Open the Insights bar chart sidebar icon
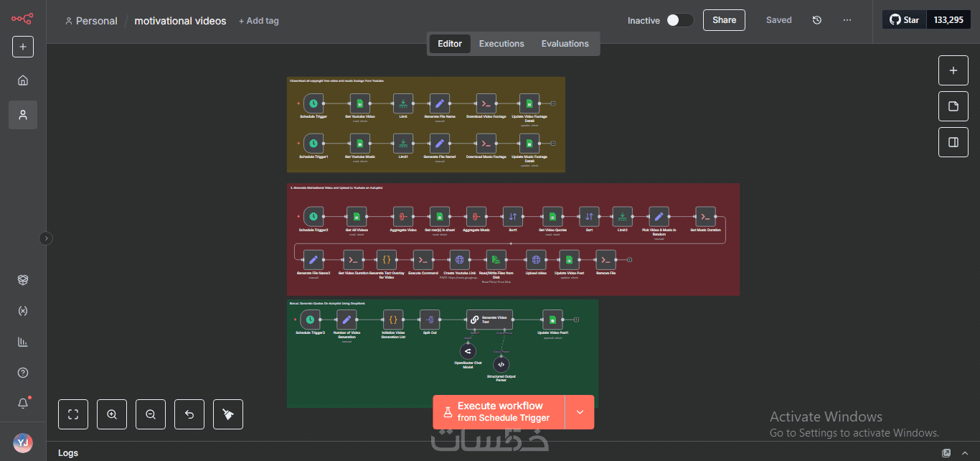This screenshot has width=980, height=461. (x=23, y=342)
